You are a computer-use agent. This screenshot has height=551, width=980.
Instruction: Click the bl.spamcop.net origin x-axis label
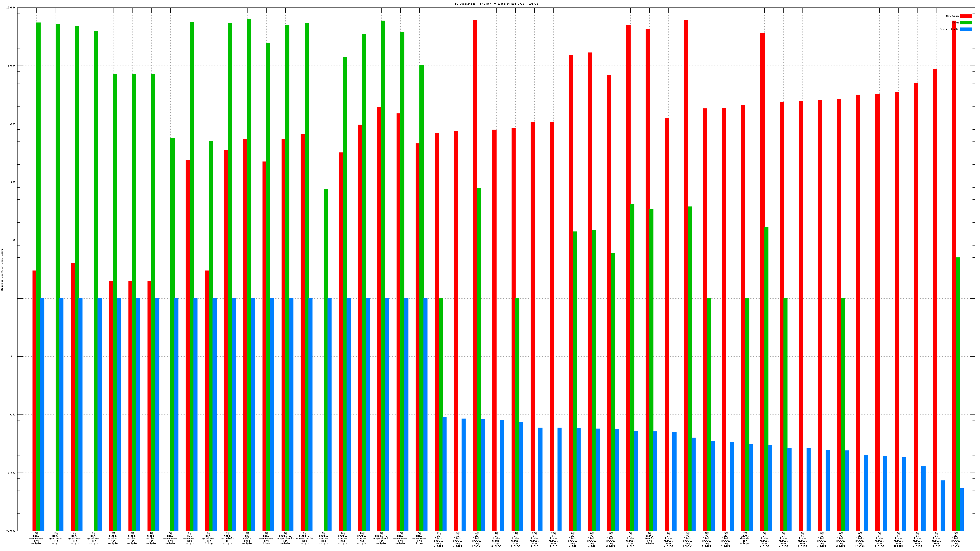click(189, 539)
